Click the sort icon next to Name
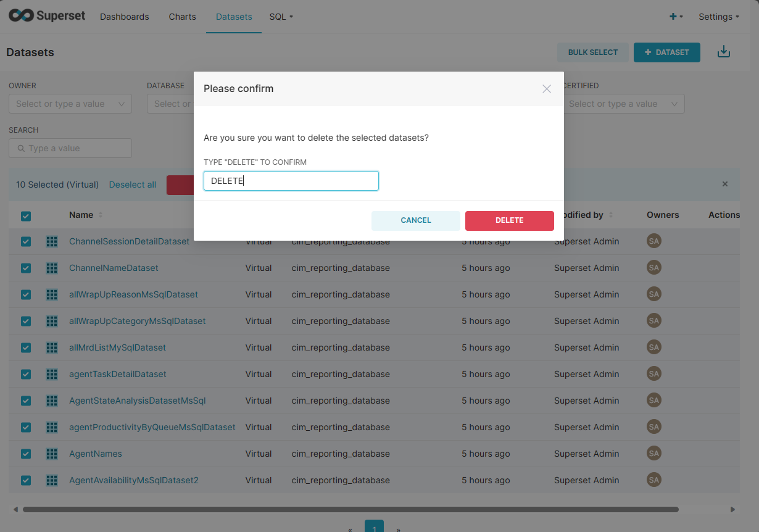Screen dimensions: 759x532 (101, 215)
